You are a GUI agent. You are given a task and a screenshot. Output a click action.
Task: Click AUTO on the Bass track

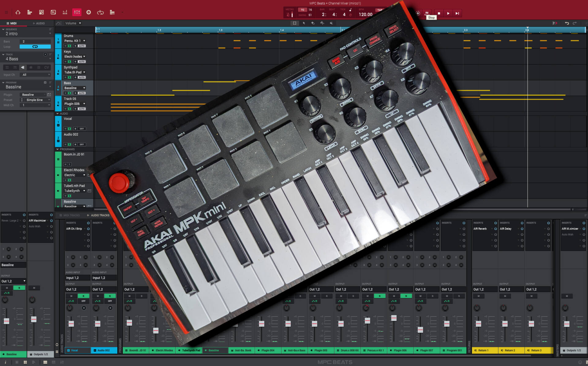pos(81,93)
